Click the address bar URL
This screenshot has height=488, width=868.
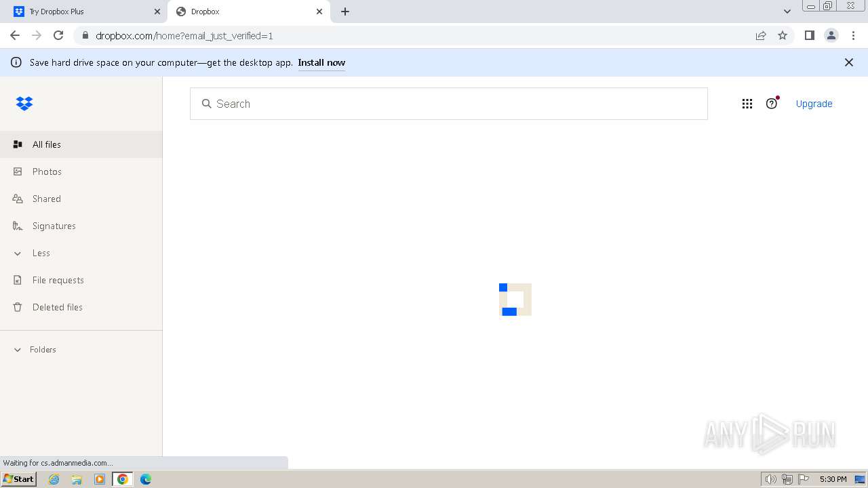184,35
